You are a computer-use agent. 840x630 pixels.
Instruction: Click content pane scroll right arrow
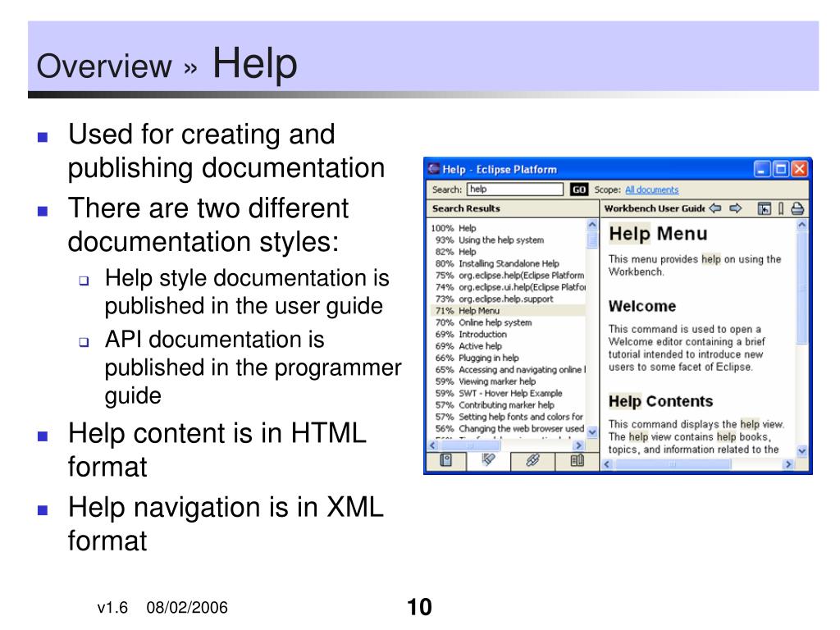788,464
